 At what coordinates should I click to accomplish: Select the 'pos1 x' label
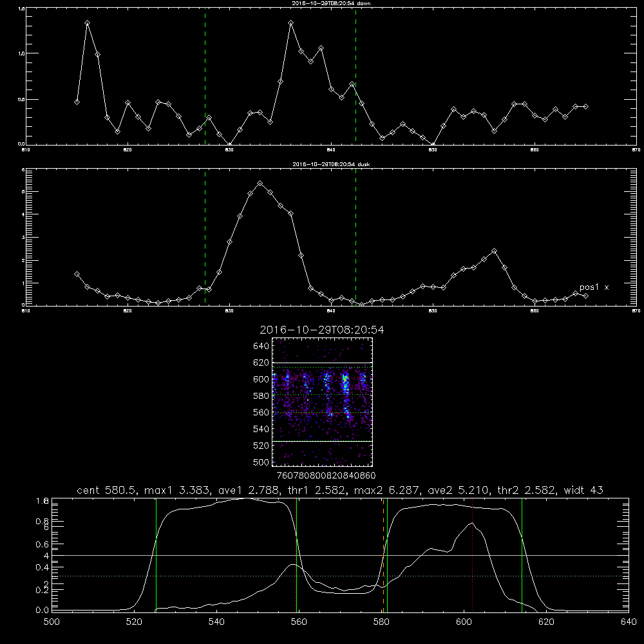594,287
